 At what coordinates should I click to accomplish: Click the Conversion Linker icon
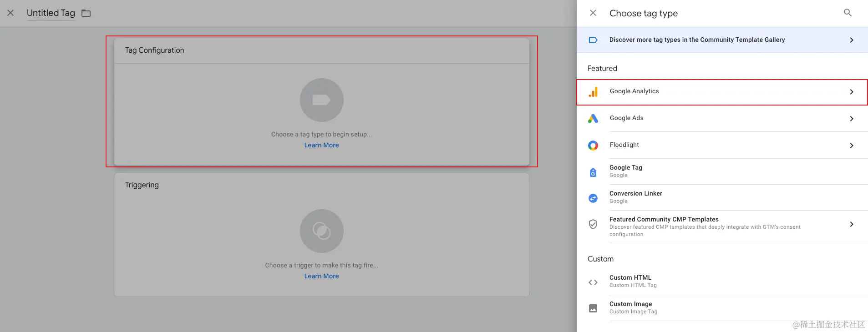point(593,198)
